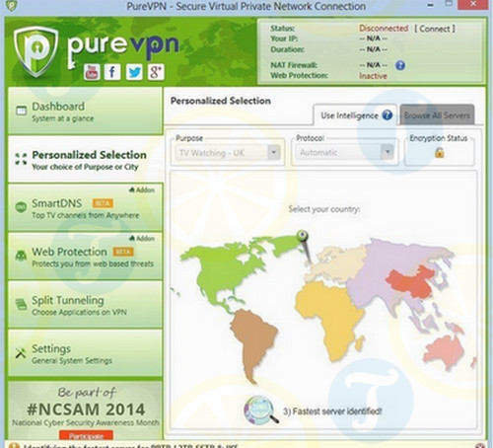Open the PureVPN Facebook icon

tap(112, 72)
